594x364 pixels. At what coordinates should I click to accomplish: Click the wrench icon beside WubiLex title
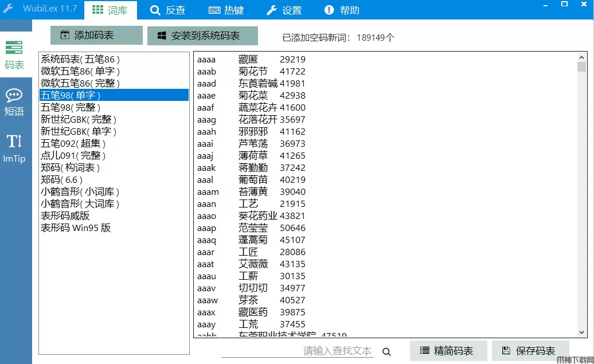pyautogui.click(x=8, y=9)
